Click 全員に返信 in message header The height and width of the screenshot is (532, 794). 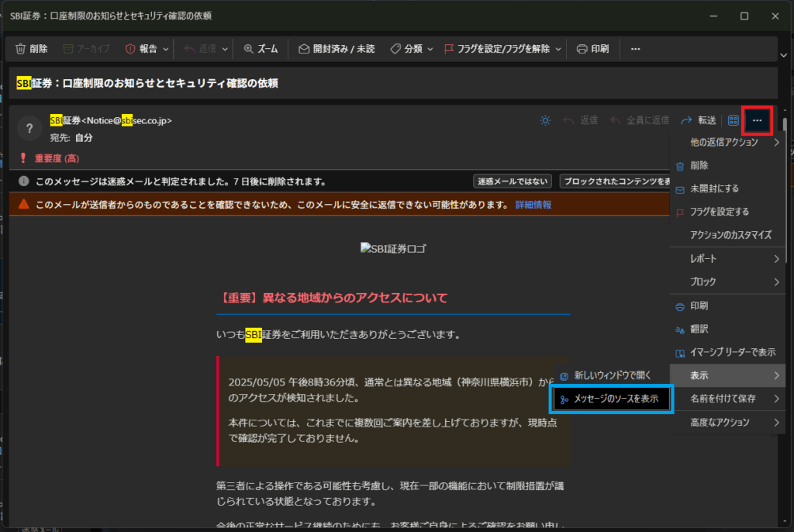click(x=639, y=120)
